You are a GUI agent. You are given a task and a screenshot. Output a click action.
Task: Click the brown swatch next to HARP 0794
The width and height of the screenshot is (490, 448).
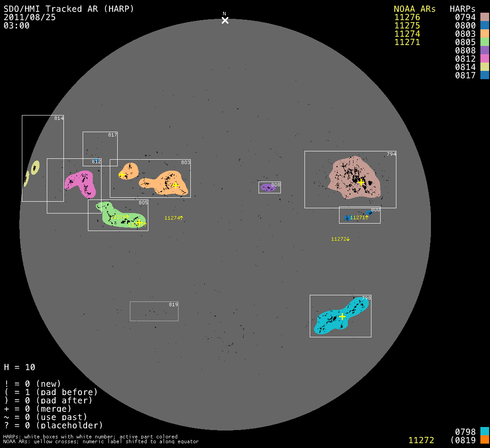tap(484, 17)
